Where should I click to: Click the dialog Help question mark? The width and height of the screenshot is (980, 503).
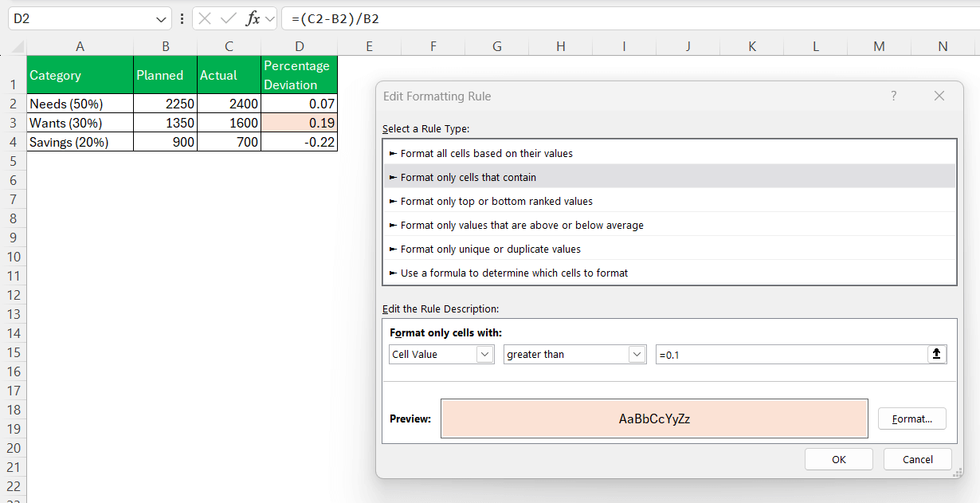pyautogui.click(x=894, y=96)
